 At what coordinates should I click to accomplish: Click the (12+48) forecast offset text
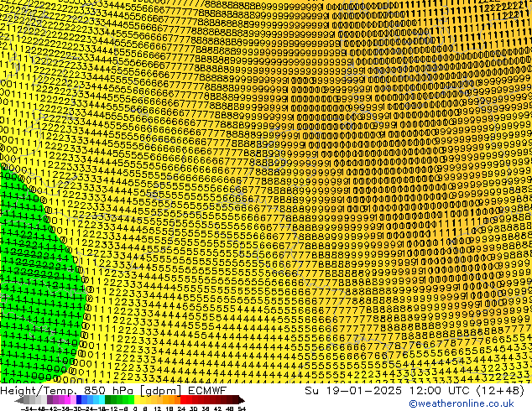click(501, 391)
